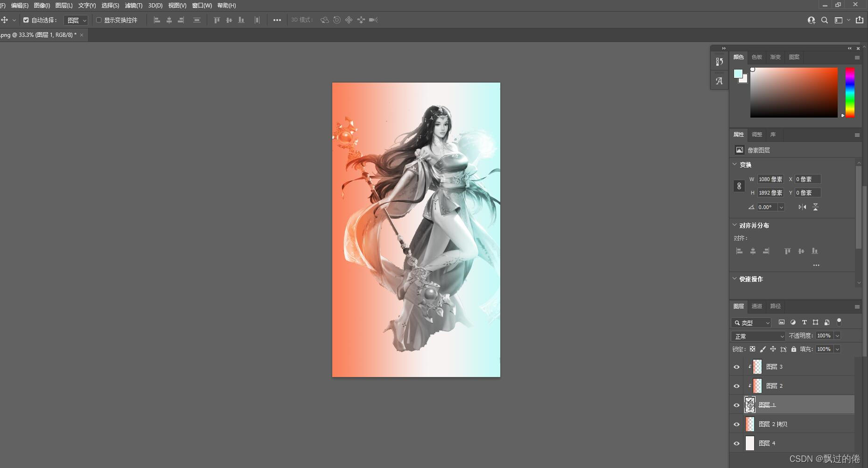Open the 正常 blend mode dropdown
The height and width of the screenshot is (468, 868).
[758, 336]
